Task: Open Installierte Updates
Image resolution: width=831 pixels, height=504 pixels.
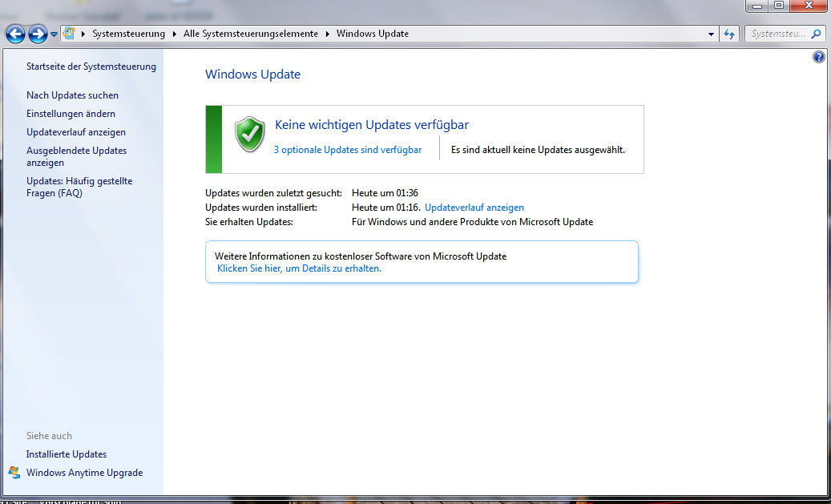Action: [67, 454]
